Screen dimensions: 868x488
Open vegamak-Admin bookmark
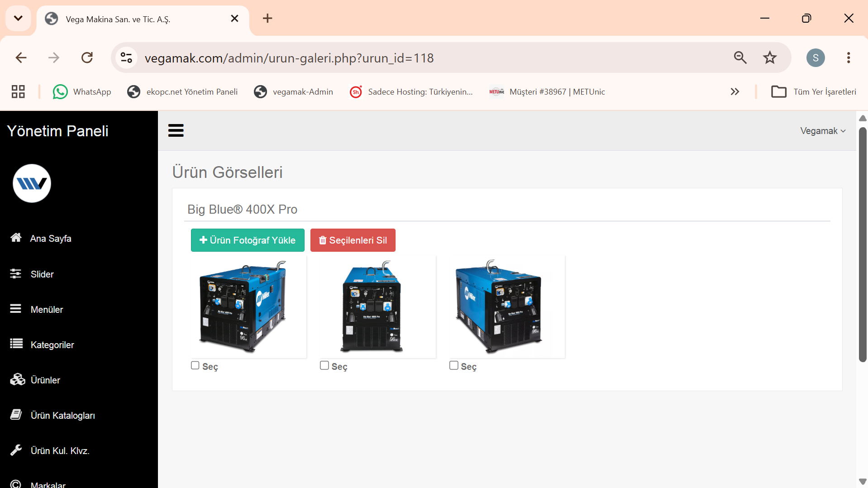click(x=293, y=92)
